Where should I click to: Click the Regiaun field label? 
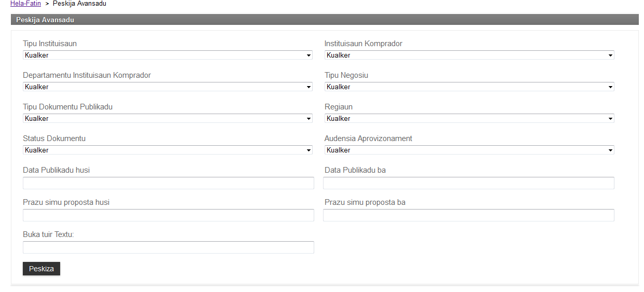[x=339, y=107]
